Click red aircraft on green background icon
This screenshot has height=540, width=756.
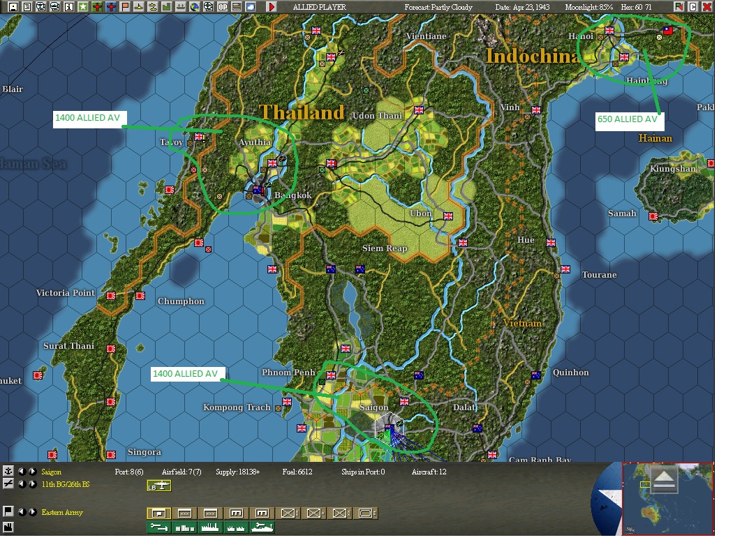coord(97,7)
